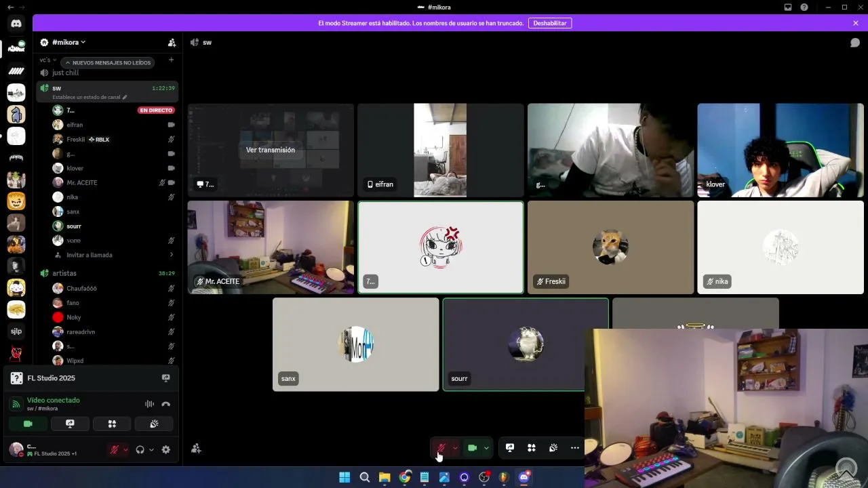Click NUEVOS MENSAJES NO LEÍDOS pill
The width and height of the screenshot is (868, 488).
tap(107, 62)
